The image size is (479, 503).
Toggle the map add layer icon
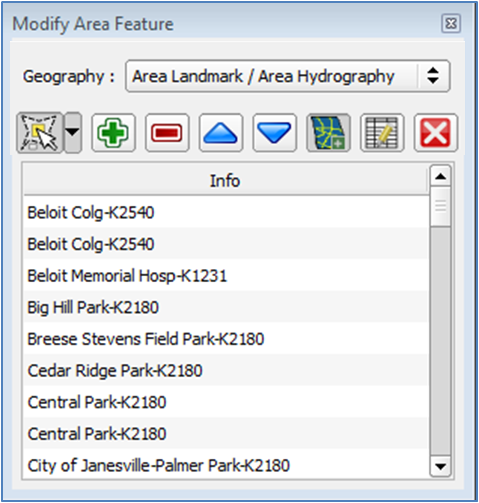point(328,133)
